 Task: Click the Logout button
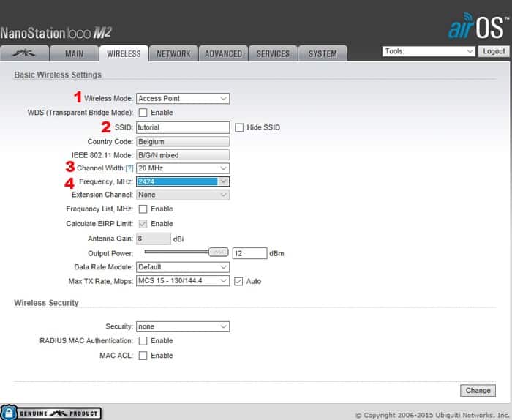pyautogui.click(x=494, y=51)
